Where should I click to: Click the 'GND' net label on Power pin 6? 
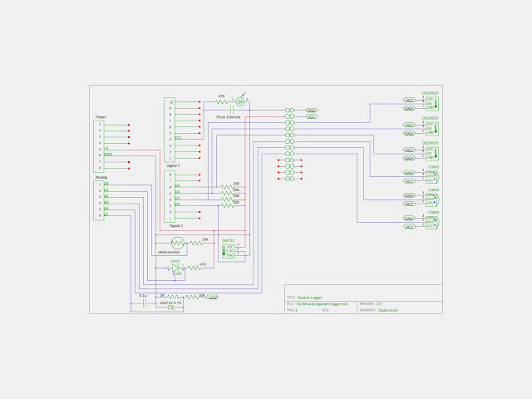108,155
